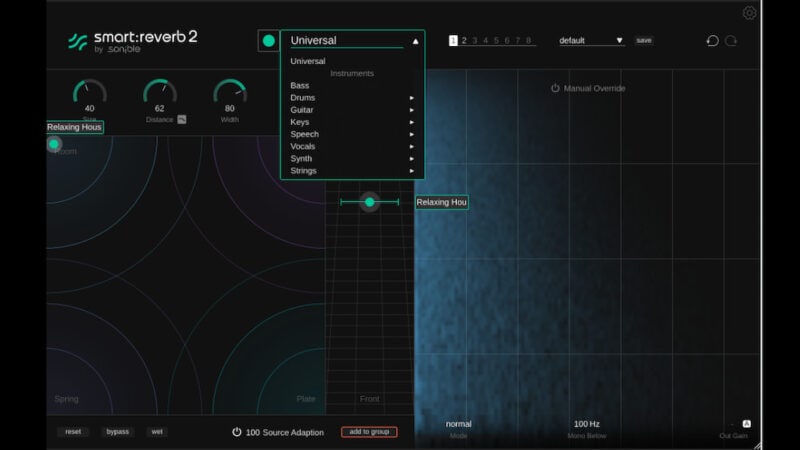800x450 pixels.
Task: Select state slot 8
Action: click(529, 40)
